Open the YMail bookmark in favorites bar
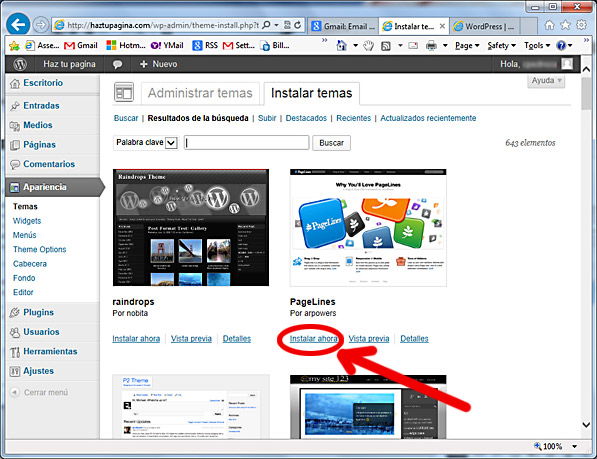Screen dimensions: 597x459 pyautogui.click(x=167, y=46)
